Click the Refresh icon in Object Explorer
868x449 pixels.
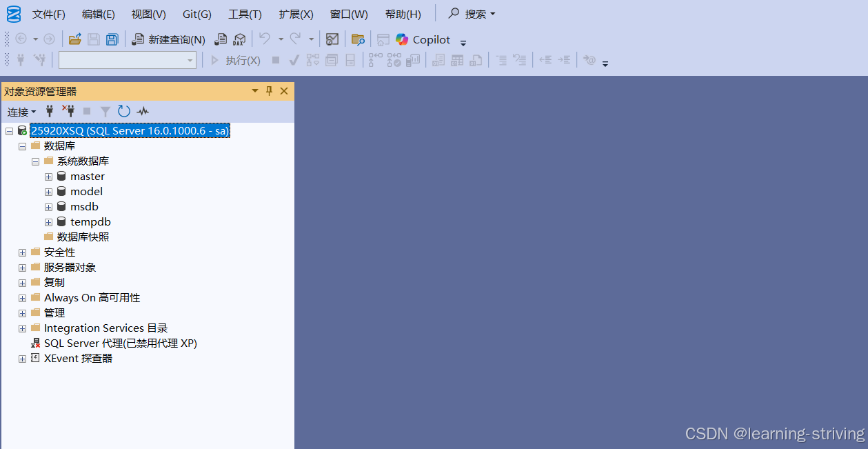[x=124, y=111]
